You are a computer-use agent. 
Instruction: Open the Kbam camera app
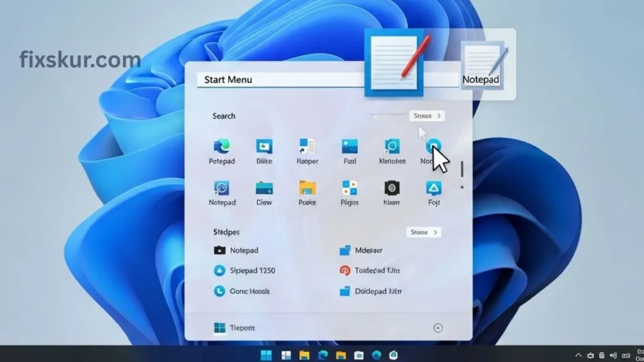coord(391,193)
